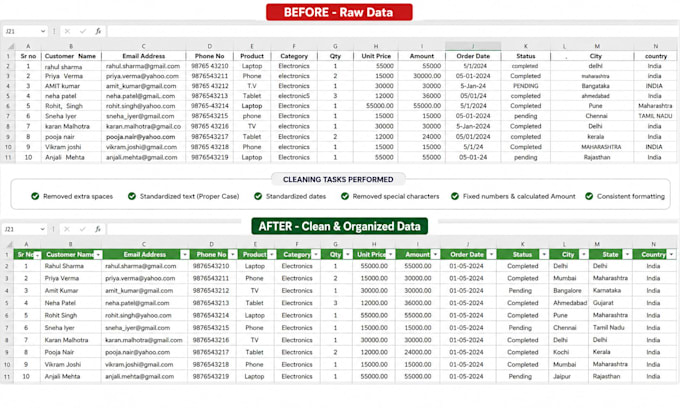Screen dimensions: 680x408
Task: Click the Before cell 'MAHARASHTRA'
Action: pyautogui.click(x=601, y=147)
